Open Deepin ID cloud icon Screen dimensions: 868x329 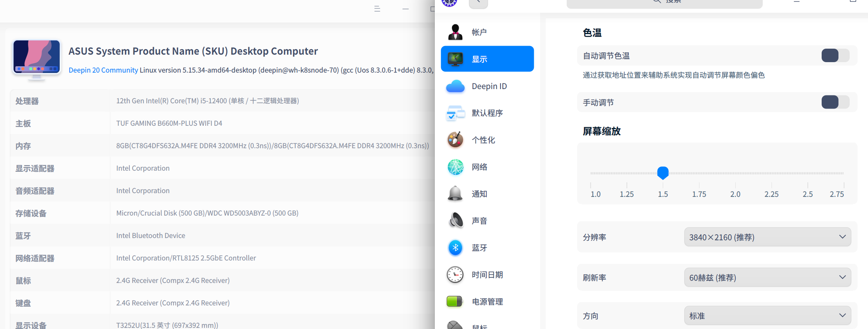click(x=455, y=86)
